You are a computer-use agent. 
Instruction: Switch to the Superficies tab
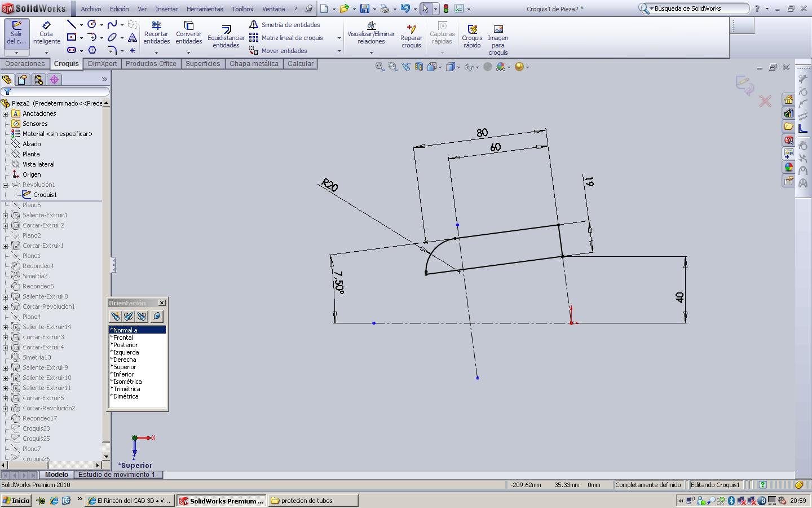[203, 64]
